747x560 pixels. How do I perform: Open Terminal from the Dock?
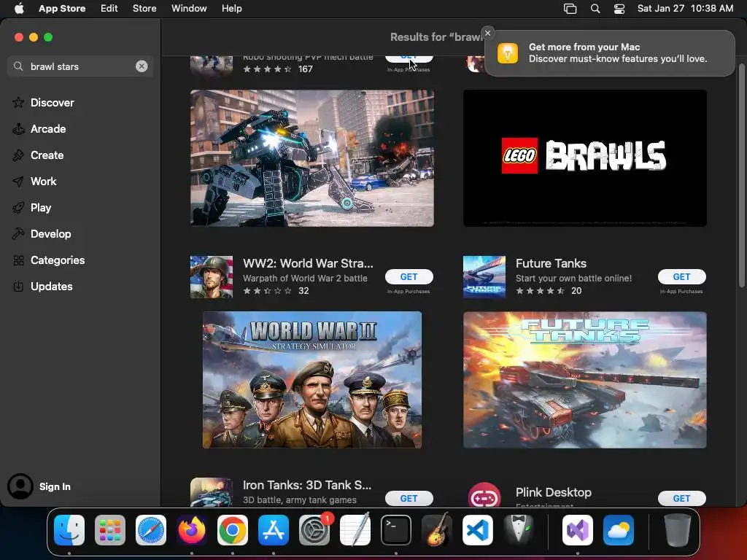(396, 530)
